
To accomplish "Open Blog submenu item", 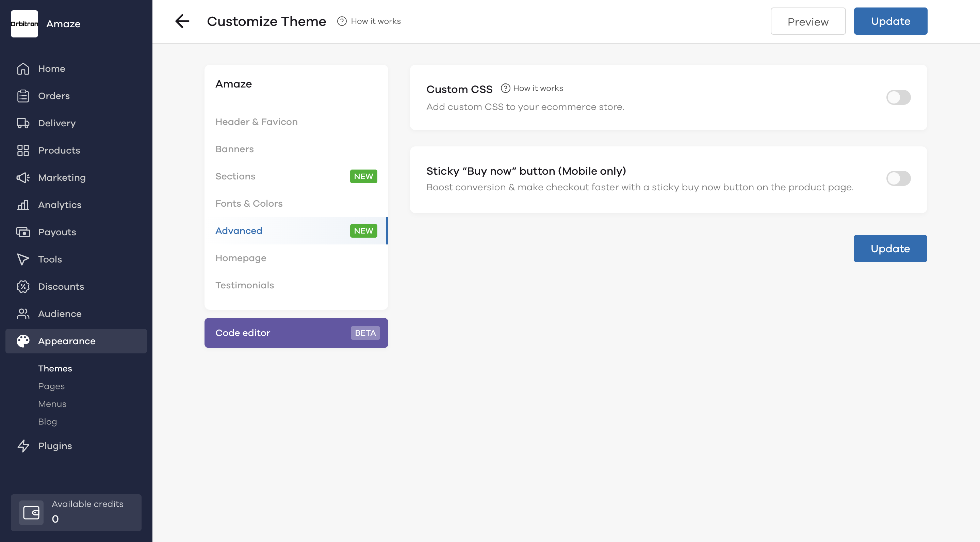I will [48, 421].
